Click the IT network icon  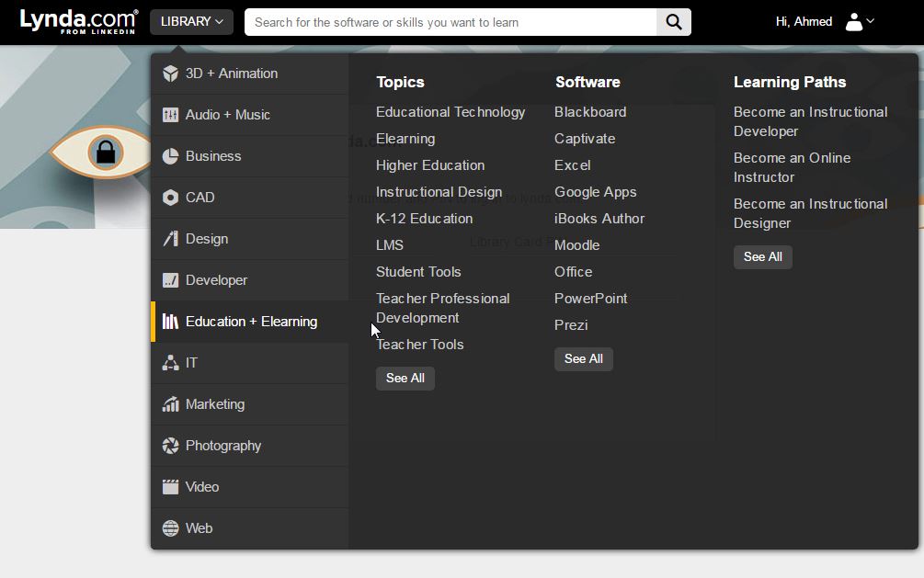click(170, 362)
